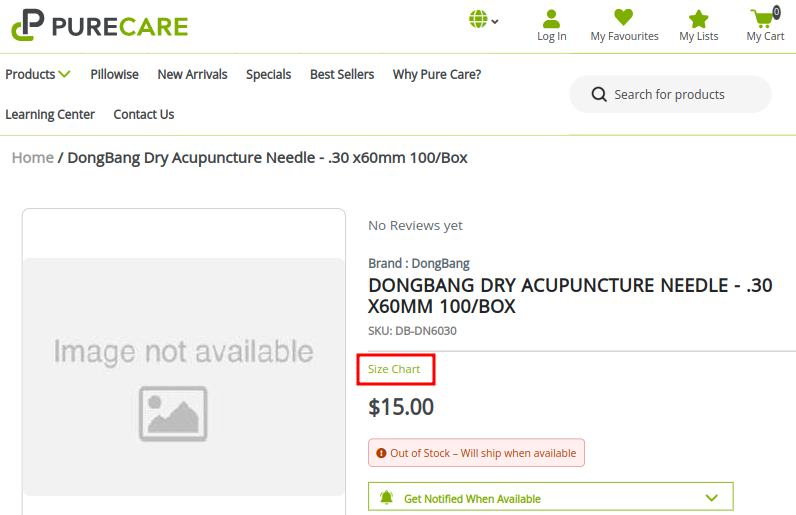The image size is (796, 515).
Task: Click the PureCare logo icon
Action: point(27,25)
